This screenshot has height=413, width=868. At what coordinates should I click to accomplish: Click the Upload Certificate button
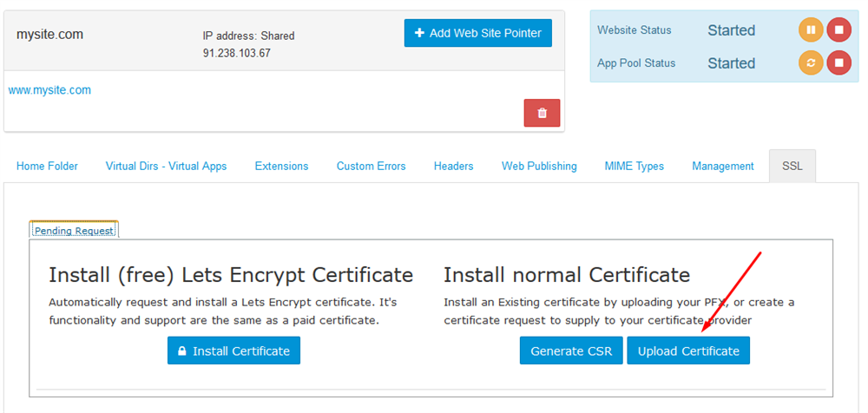pos(688,351)
